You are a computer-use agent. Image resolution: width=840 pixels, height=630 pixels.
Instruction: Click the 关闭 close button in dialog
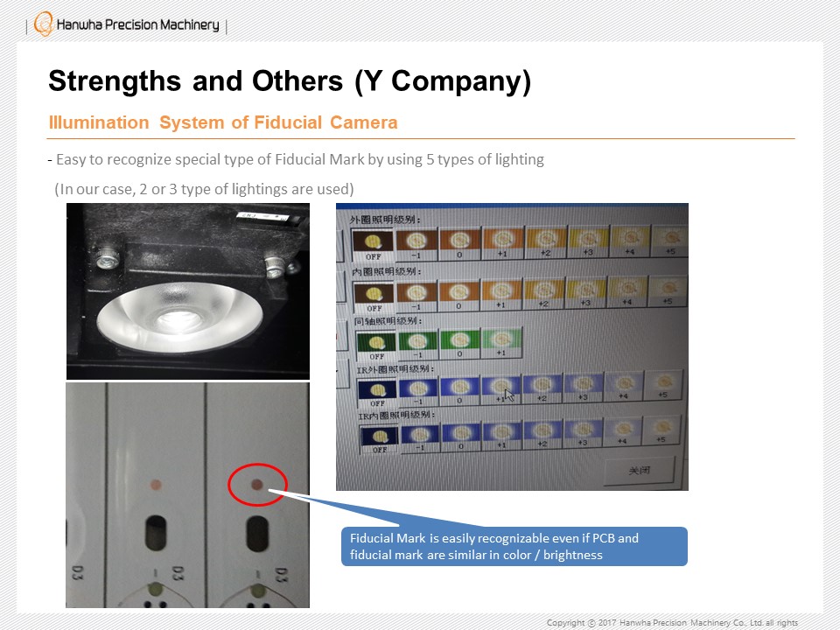[x=639, y=471]
